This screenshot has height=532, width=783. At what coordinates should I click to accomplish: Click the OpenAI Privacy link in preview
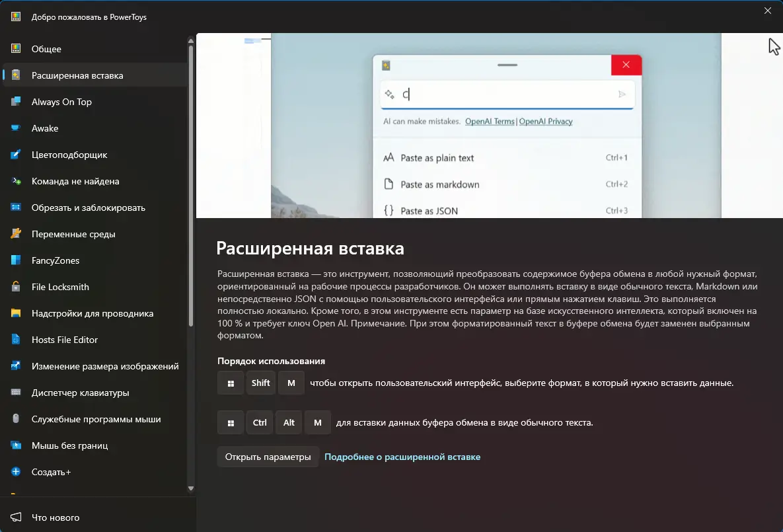546,122
